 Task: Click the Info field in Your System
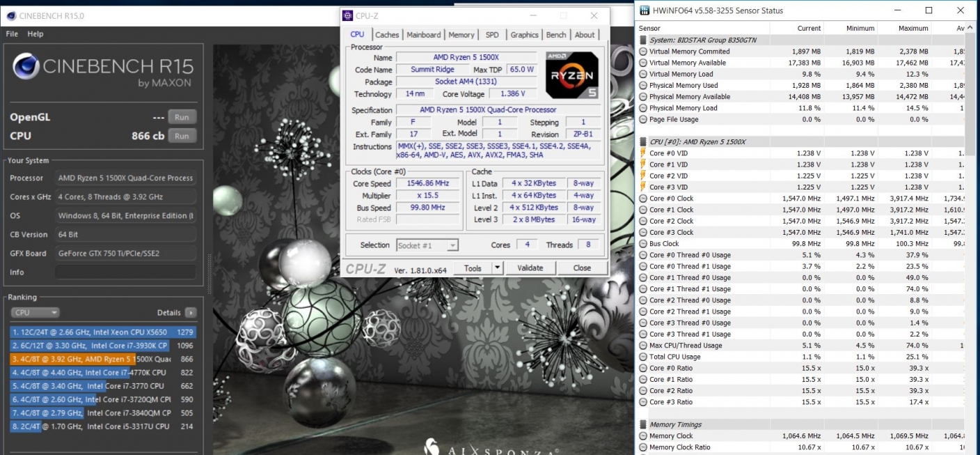tap(125, 272)
